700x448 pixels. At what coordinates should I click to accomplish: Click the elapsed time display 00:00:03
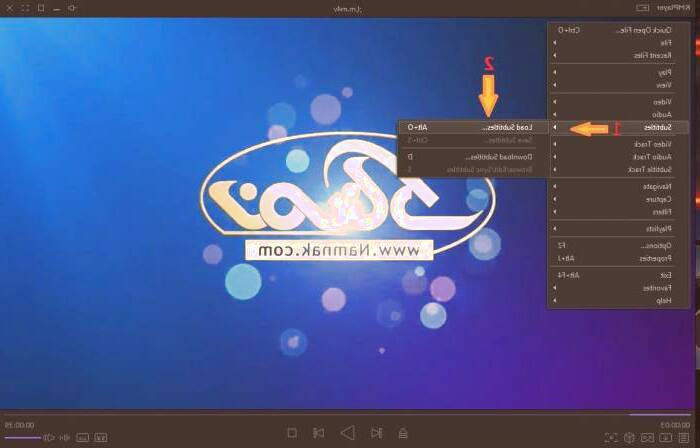point(675,425)
